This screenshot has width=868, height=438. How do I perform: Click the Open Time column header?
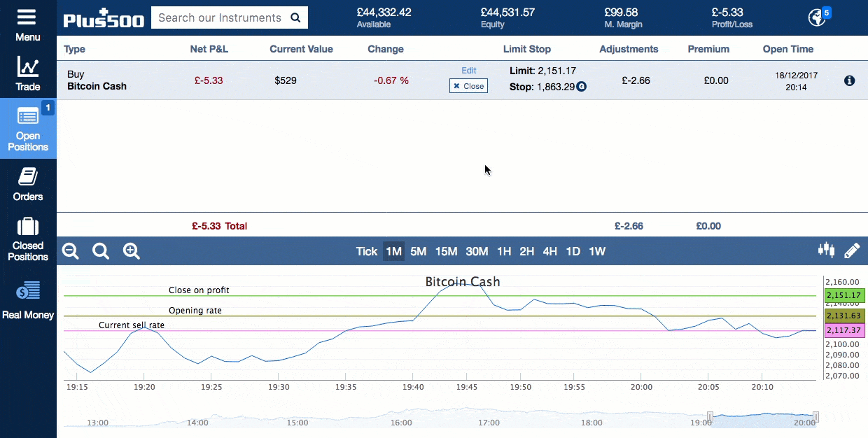788,49
